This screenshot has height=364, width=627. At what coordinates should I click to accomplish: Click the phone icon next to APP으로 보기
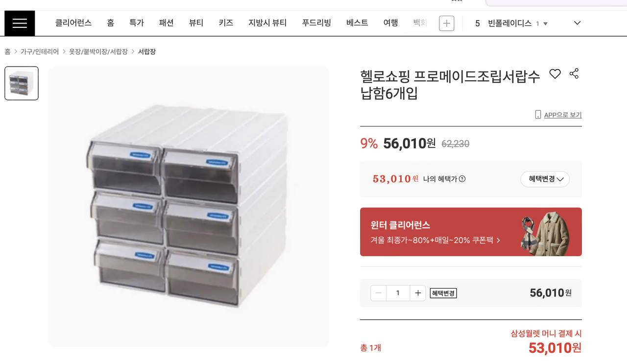[x=538, y=115]
